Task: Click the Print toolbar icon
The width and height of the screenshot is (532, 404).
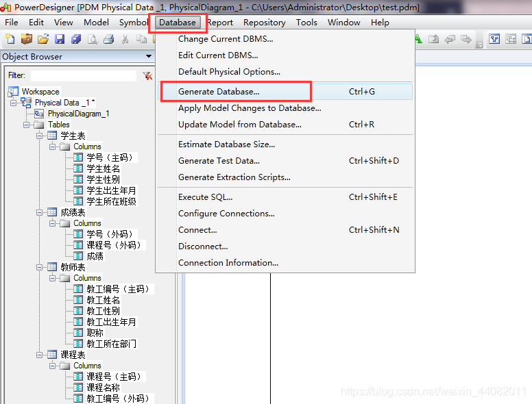Action: coord(108,39)
